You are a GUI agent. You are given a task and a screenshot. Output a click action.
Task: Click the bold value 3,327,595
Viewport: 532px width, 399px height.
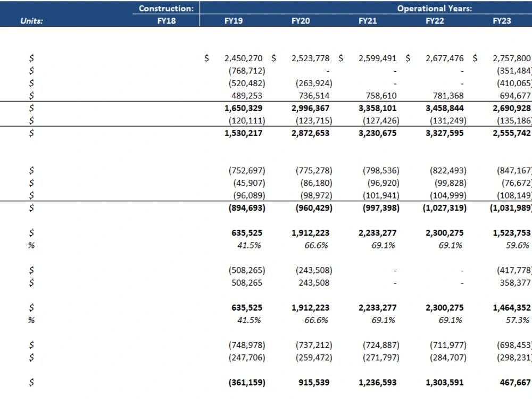coord(444,133)
